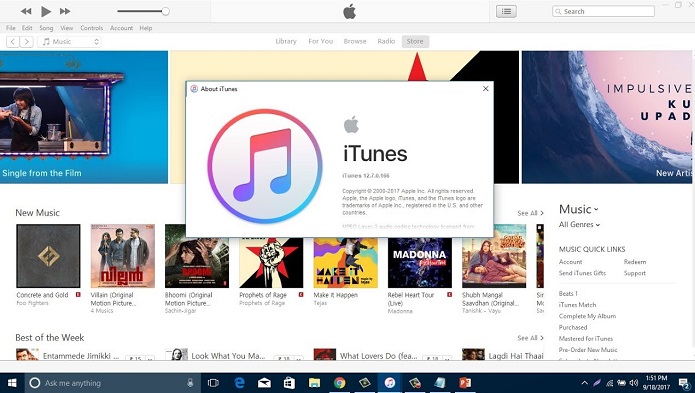The height and width of the screenshot is (393, 695).
Task: Open Make It Happen album title
Action: (x=336, y=295)
